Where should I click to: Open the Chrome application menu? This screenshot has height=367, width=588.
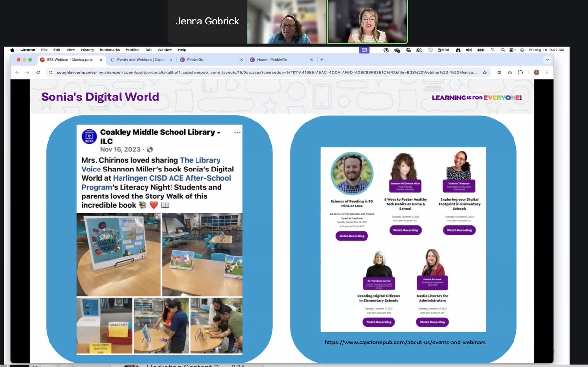coord(28,50)
